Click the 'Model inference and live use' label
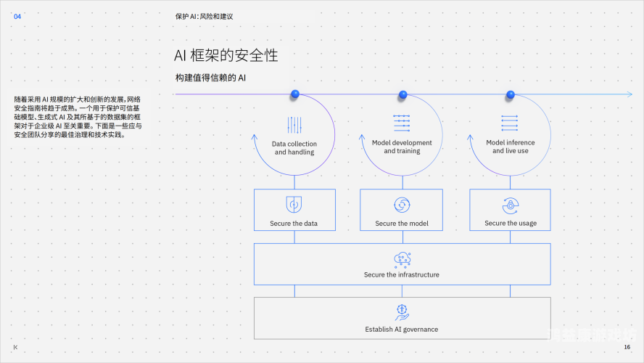This screenshot has height=363, width=644. coord(511,147)
